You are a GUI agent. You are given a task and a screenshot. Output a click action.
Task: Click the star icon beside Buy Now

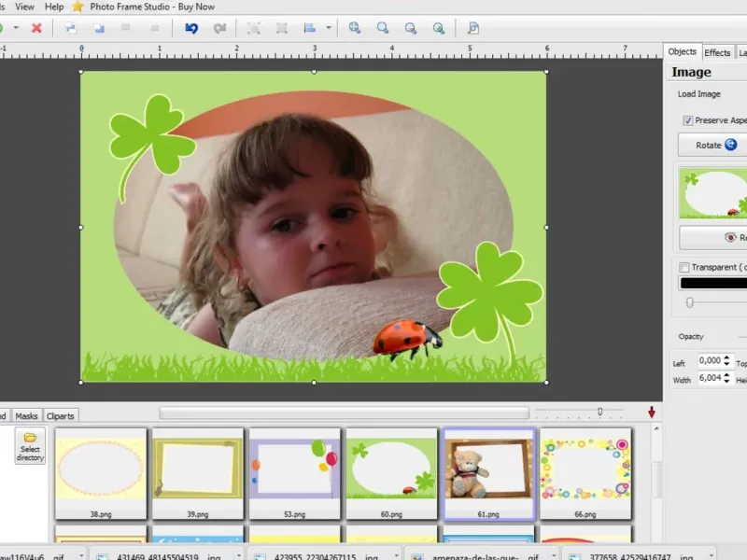78,7
